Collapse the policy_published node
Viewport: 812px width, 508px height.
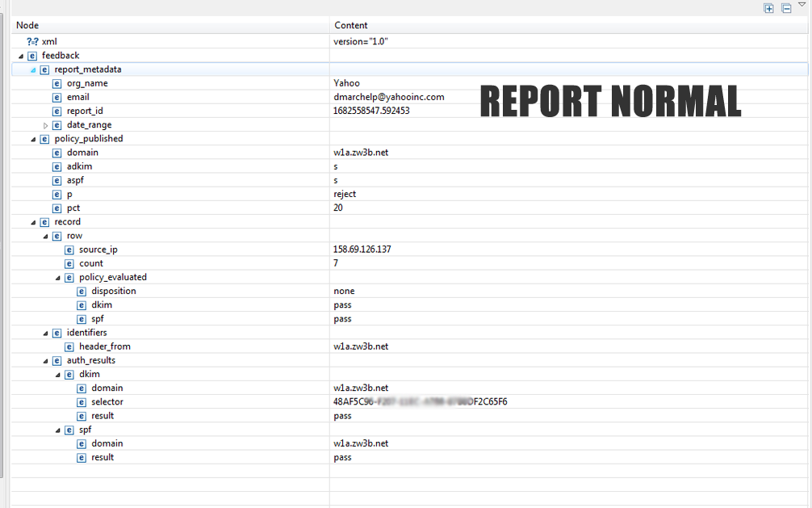point(34,139)
